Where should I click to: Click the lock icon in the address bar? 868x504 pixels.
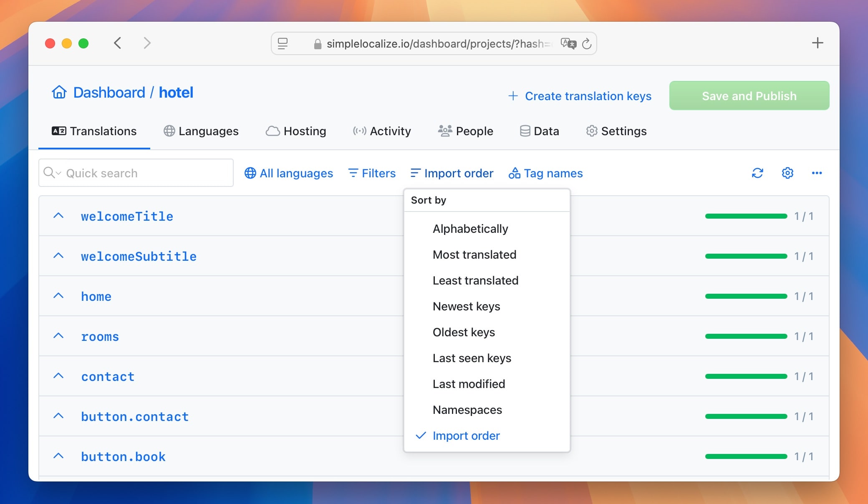click(318, 44)
